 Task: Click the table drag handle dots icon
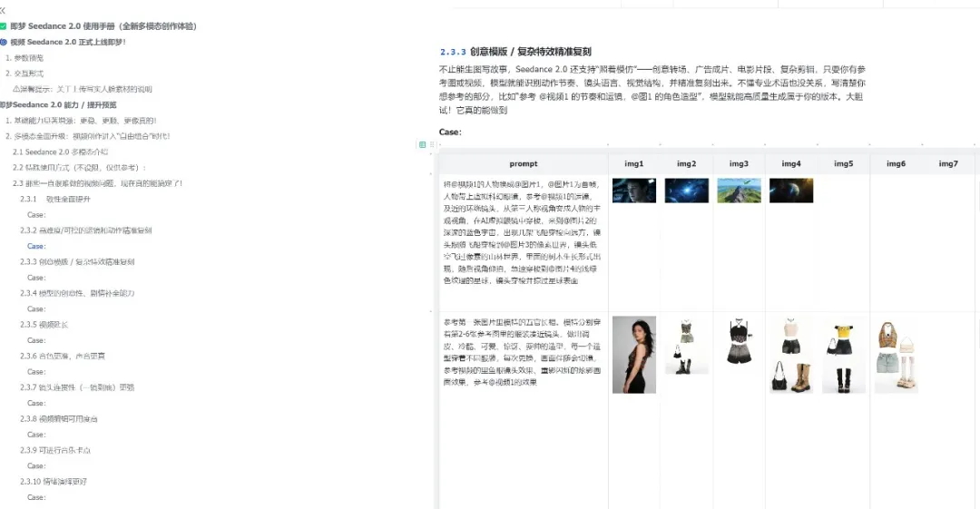[431, 144]
